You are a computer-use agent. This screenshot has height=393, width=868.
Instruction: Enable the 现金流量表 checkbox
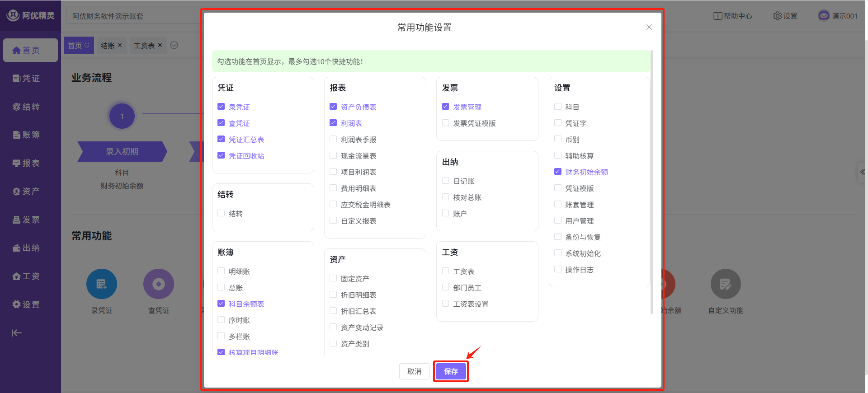pos(333,155)
